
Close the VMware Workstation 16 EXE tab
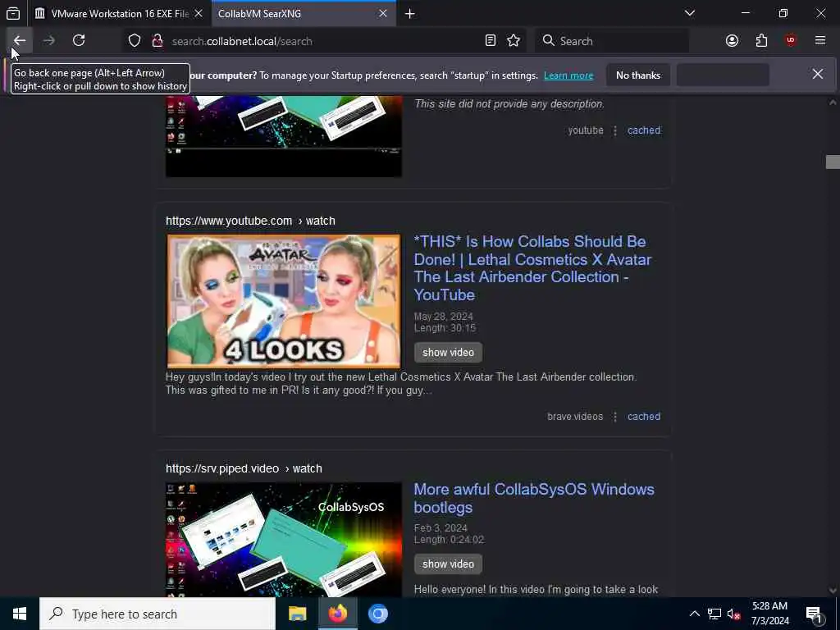199,13
